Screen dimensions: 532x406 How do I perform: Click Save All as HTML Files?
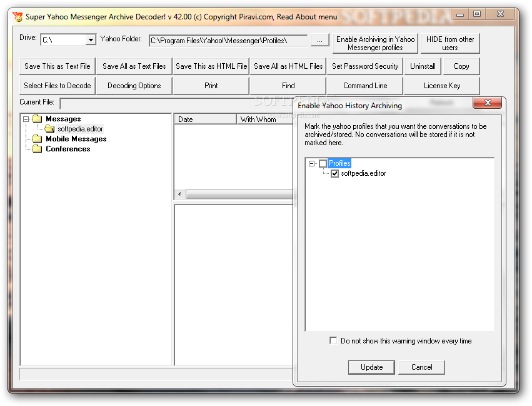point(288,66)
